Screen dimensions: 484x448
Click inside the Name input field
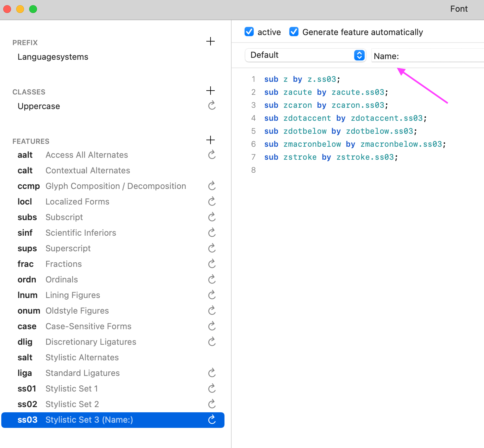[428, 56]
